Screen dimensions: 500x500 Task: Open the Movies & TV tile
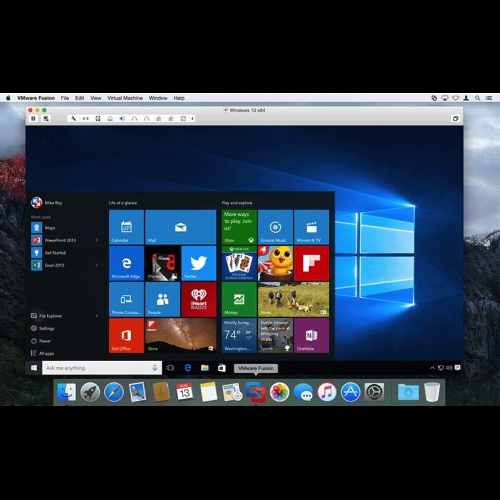[x=311, y=227]
